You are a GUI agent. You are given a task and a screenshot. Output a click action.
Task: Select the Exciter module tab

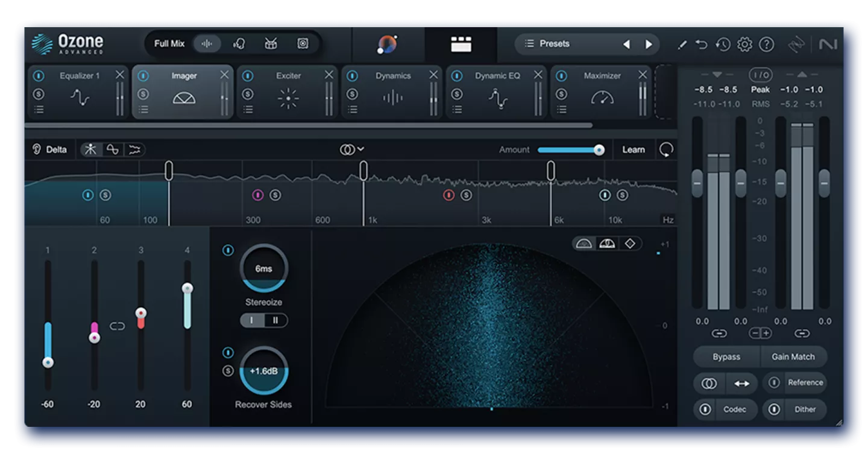pyautogui.click(x=287, y=92)
